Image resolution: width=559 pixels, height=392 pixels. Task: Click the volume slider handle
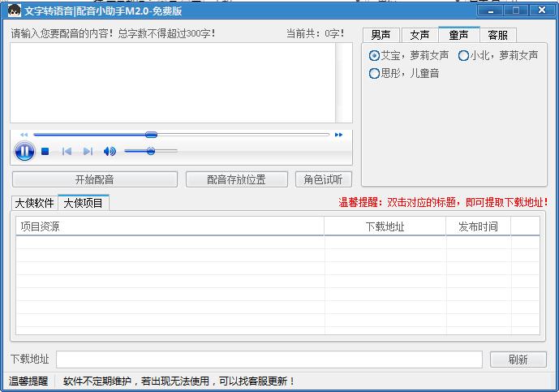(x=151, y=151)
